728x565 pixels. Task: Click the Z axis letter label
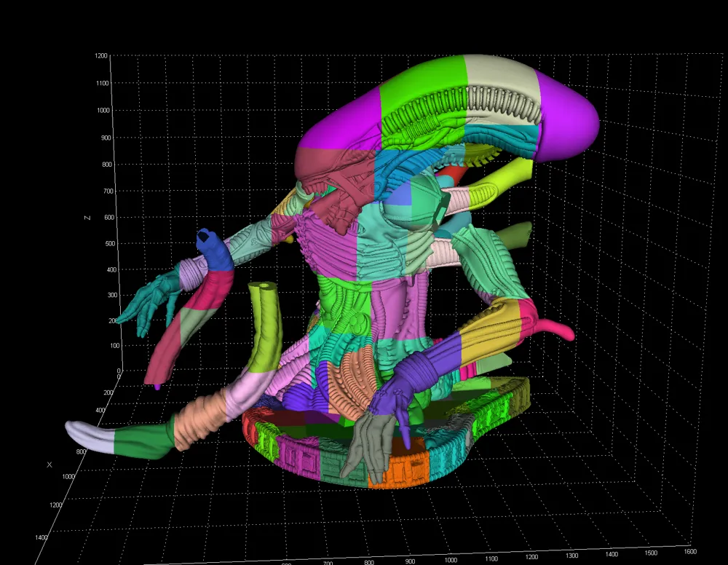pos(87,218)
